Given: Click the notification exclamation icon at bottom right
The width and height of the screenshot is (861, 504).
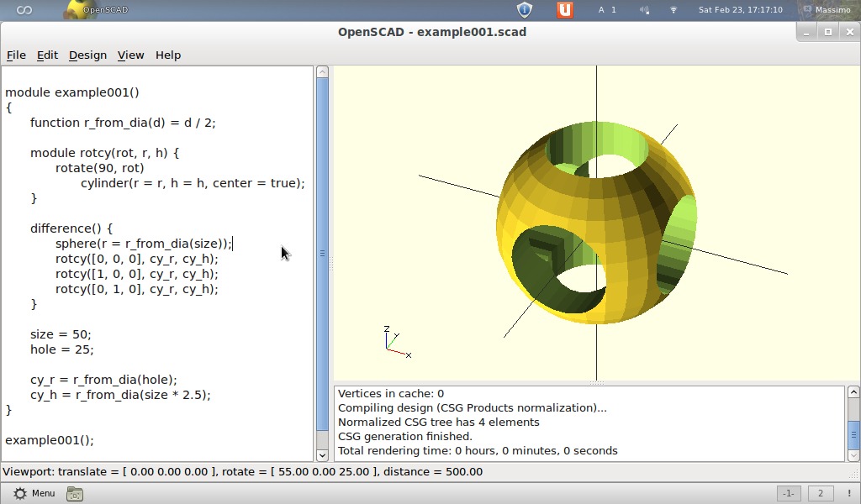Looking at the screenshot, I should point(848,494).
